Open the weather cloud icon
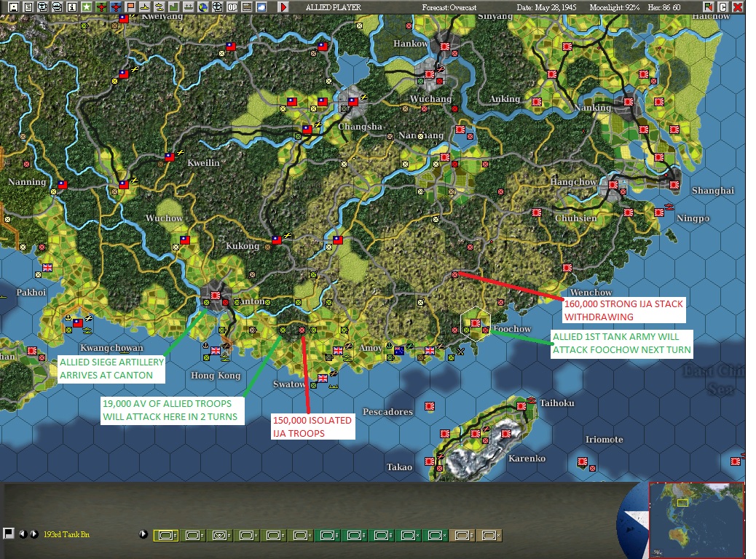756x559 pixels. (x=261, y=7)
